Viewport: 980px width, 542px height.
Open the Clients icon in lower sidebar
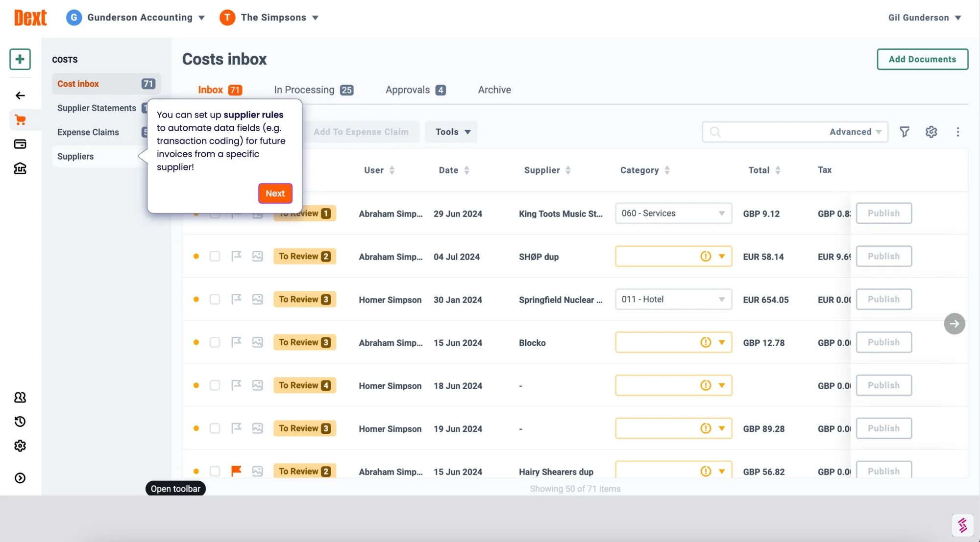click(x=20, y=397)
